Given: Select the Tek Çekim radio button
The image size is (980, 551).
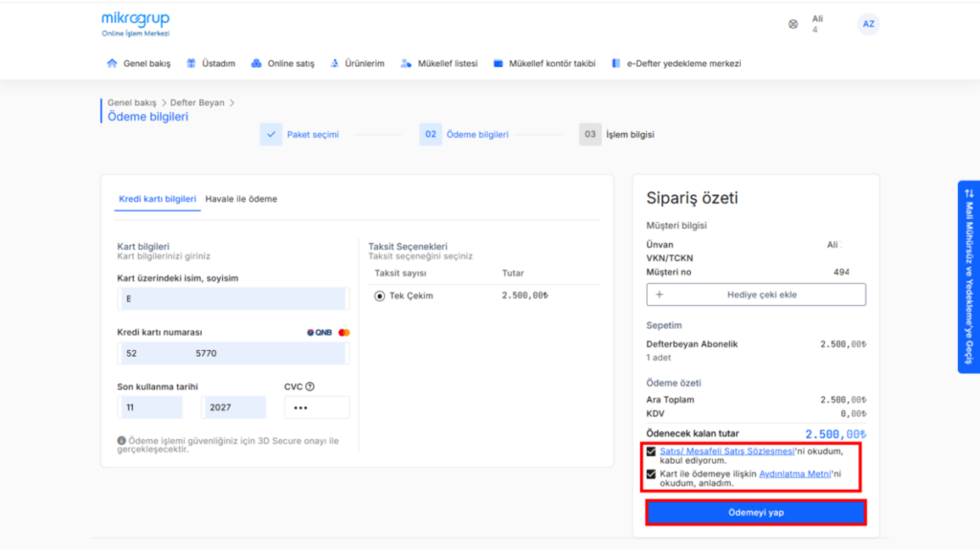Looking at the screenshot, I should tap(379, 297).
